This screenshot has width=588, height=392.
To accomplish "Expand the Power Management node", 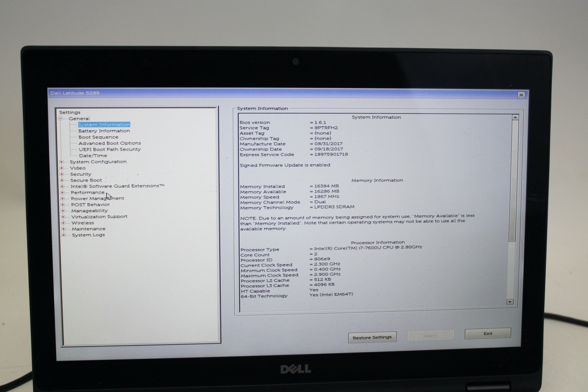I will coord(62,198).
